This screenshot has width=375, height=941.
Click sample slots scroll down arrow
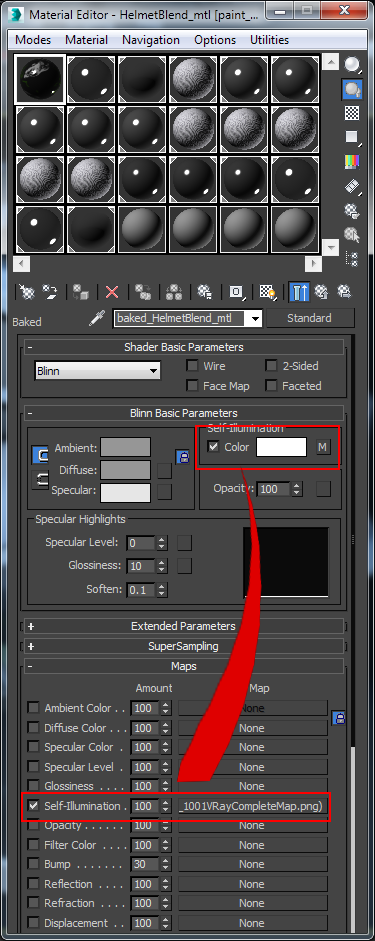click(x=330, y=247)
